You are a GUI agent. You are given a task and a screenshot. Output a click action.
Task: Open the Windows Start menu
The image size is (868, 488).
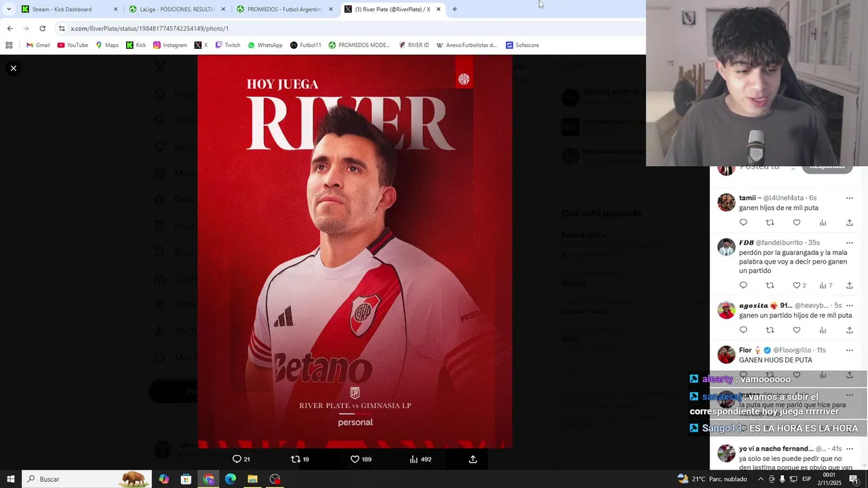pos(11,479)
